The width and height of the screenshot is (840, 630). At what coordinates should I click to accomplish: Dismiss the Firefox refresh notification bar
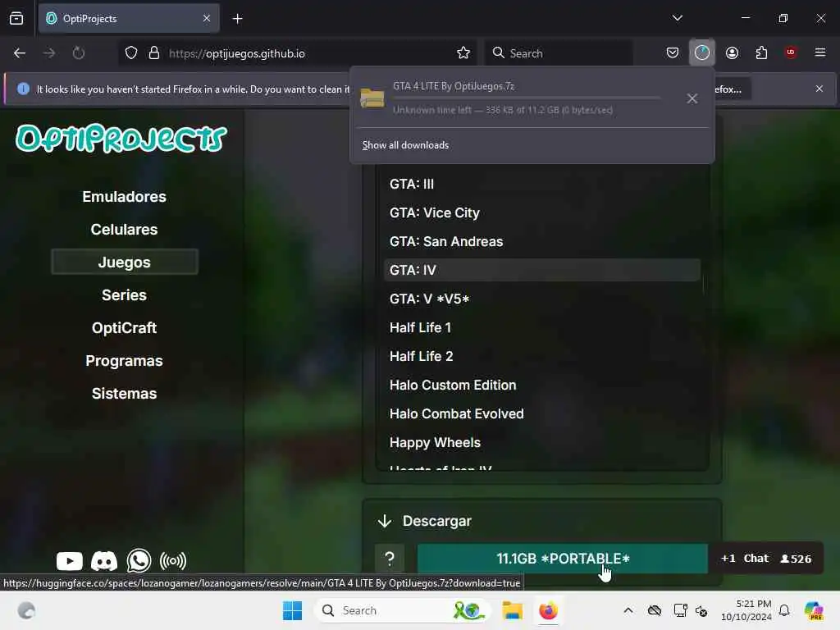[x=819, y=89]
